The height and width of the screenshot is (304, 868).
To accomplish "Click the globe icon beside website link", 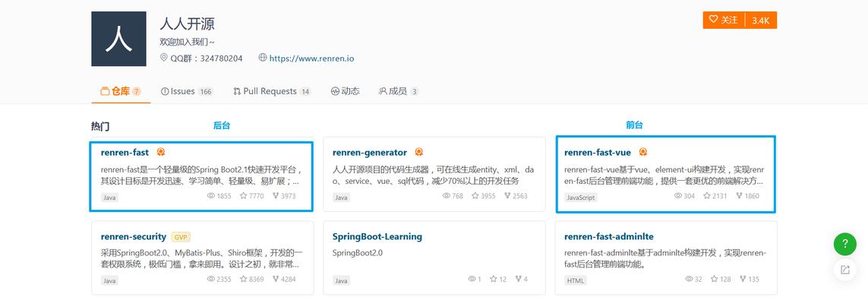I will pyautogui.click(x=263, y=58).
